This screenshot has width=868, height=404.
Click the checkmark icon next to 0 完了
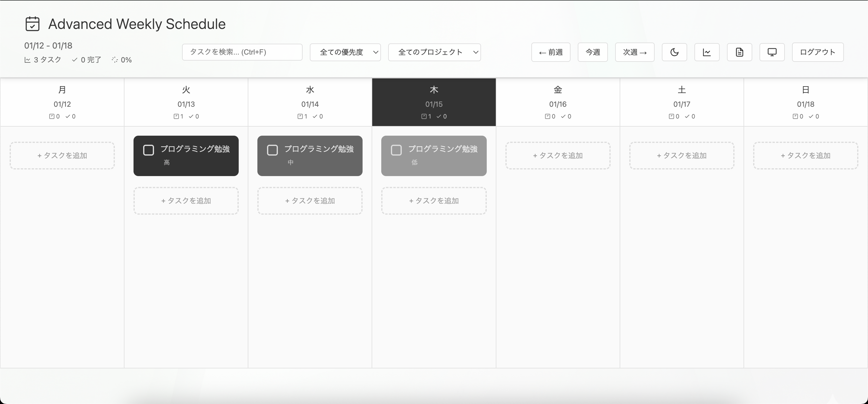click(75, 59)
